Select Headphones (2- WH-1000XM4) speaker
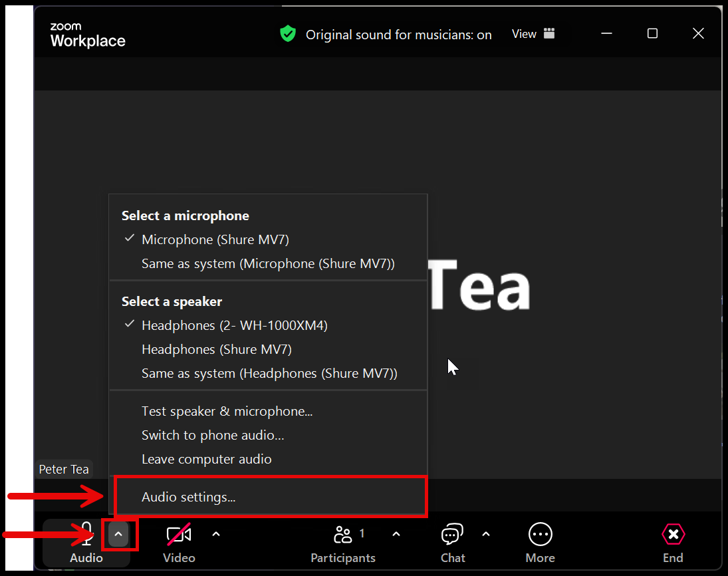This screenshot has width=728, height=576. pos(234,325)
